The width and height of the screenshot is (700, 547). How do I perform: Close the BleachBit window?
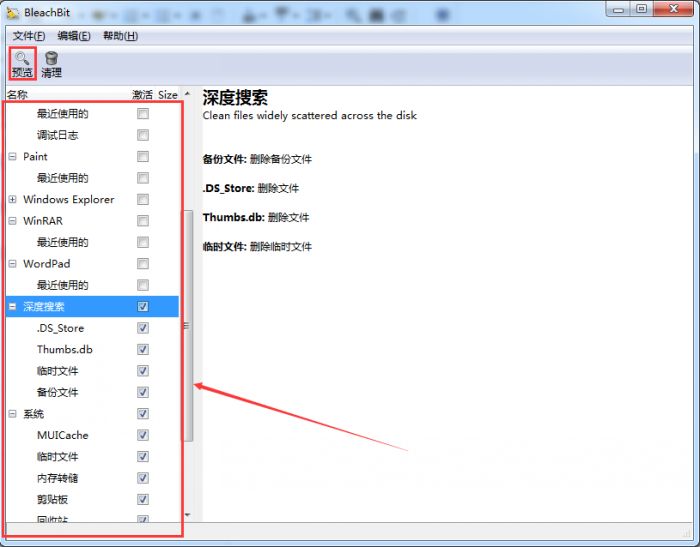tap(674, 9)
